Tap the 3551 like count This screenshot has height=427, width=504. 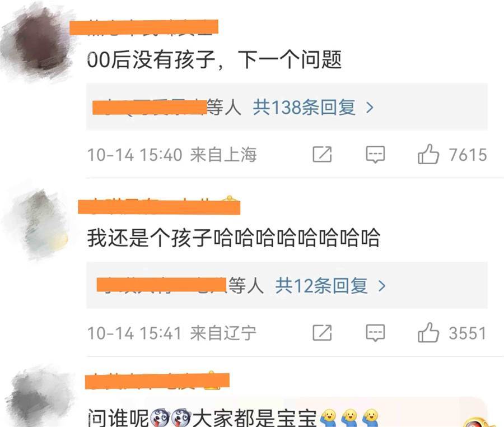(468, 333)
